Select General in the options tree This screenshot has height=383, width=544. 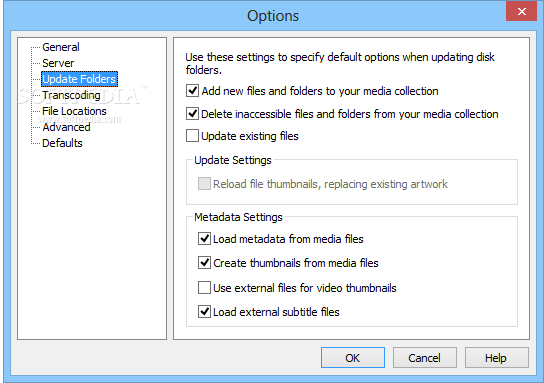[61, 47]
